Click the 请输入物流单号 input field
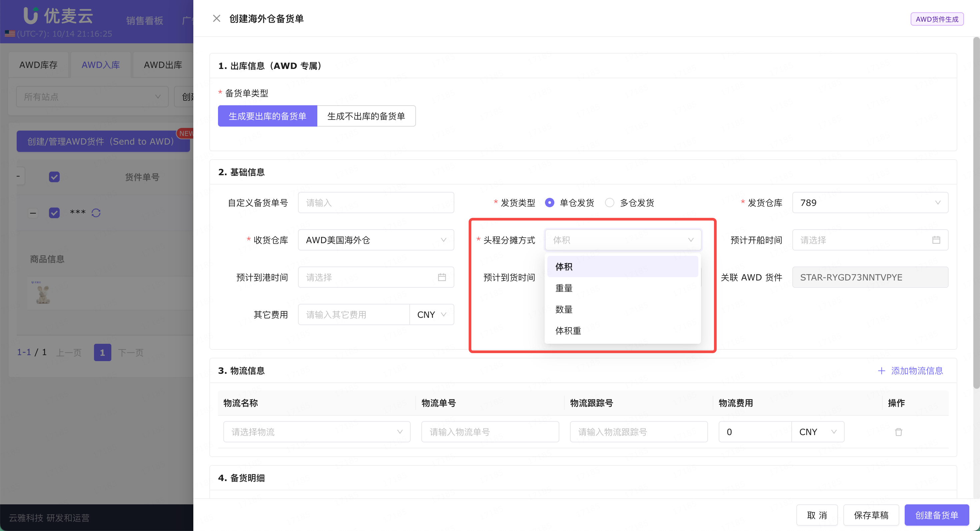Screen dimensions: 980x531 [490, 432]
